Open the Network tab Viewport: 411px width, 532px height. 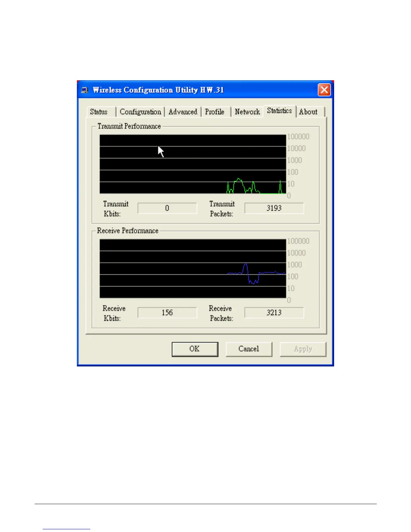coord(247,112)
